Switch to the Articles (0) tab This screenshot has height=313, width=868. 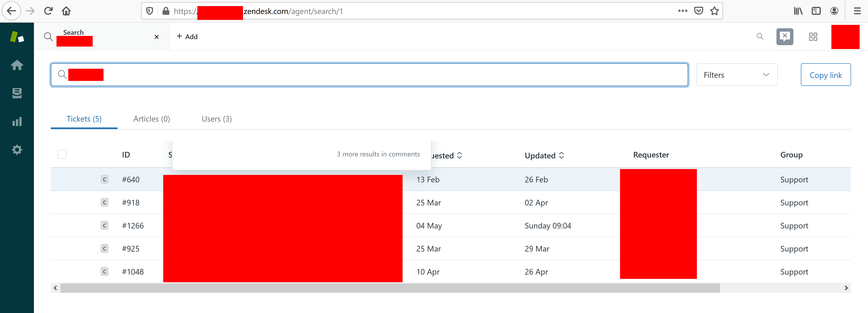pyautogui.click(x=151, y=119)
